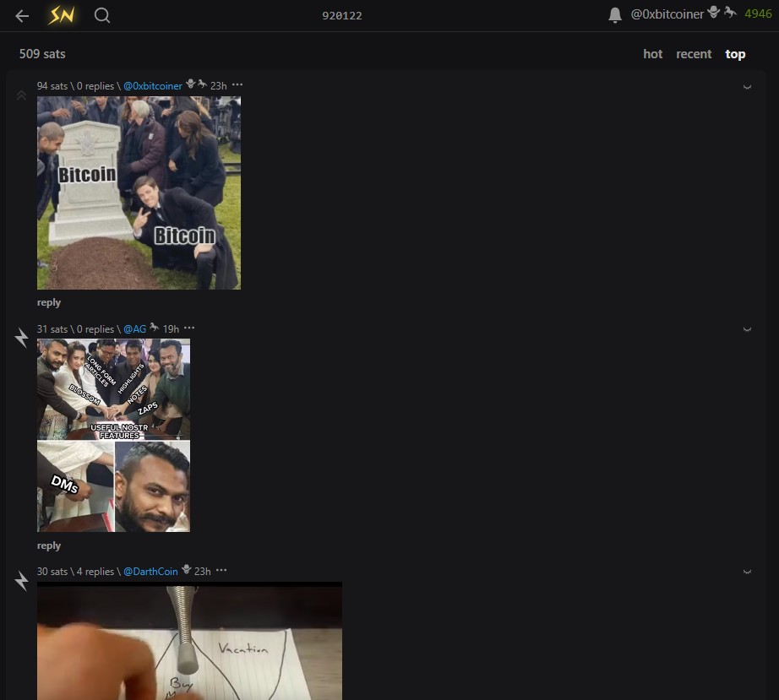Zap the @AG comment lightning bolt
This screenshot has width=779, height=700.
tap(22, 339)
